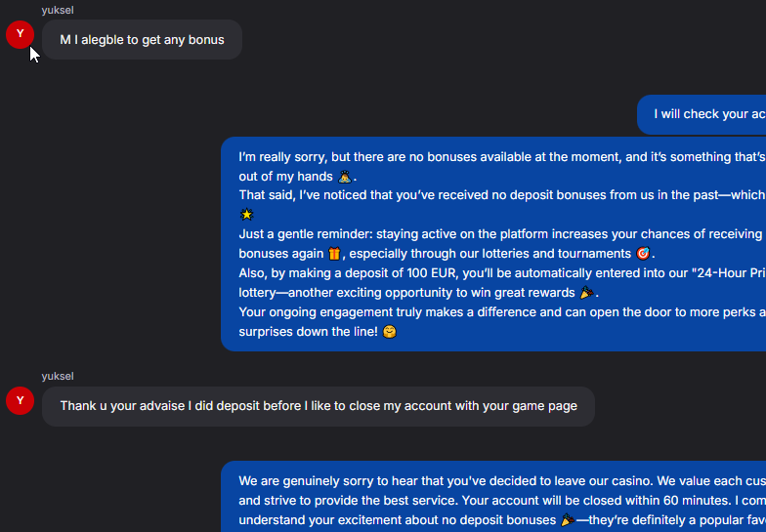Click the party popper emoji after 'no deposit bonuses'

click(567, 520)
